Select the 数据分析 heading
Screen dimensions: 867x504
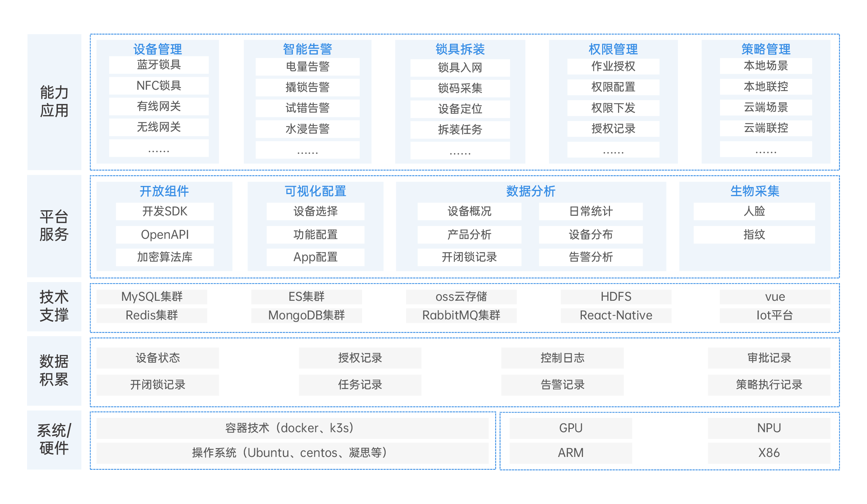[x=530, y=191]
